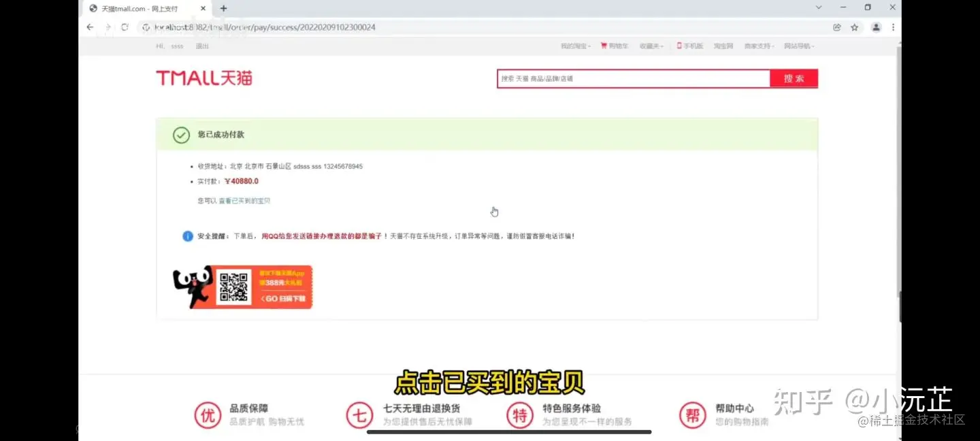
Task: Click 退出 logout link
Action: pyautogui.click(x=202, y=46)
